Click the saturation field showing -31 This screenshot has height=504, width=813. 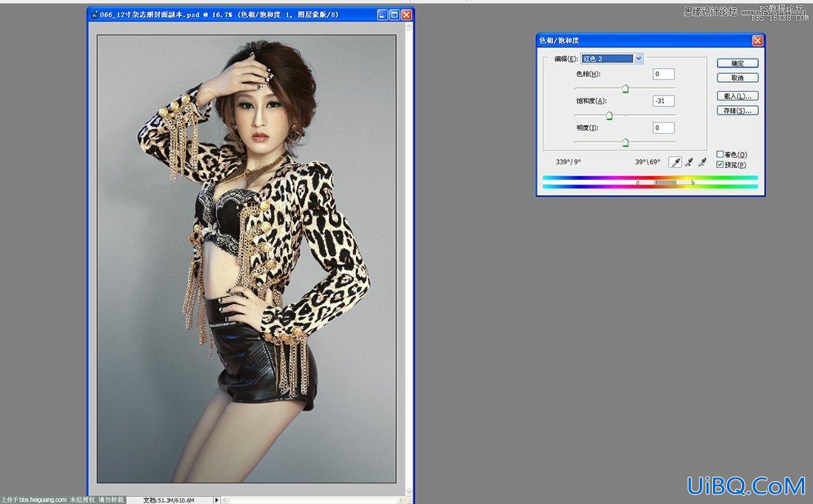[663, 101]
